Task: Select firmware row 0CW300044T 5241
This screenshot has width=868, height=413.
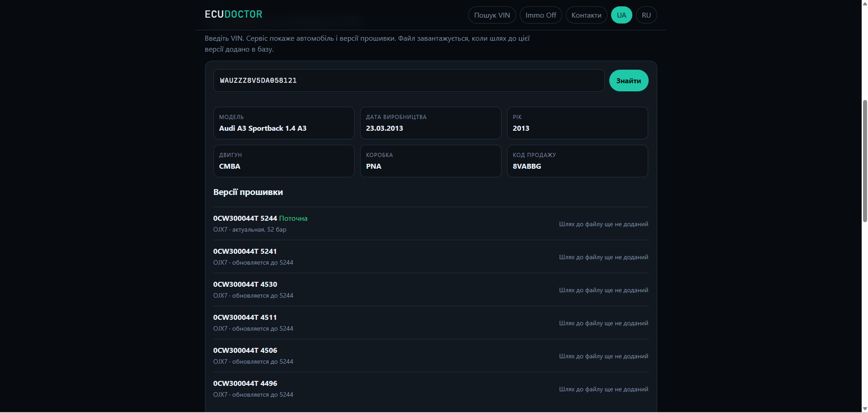Action: (x=431, y=257)
